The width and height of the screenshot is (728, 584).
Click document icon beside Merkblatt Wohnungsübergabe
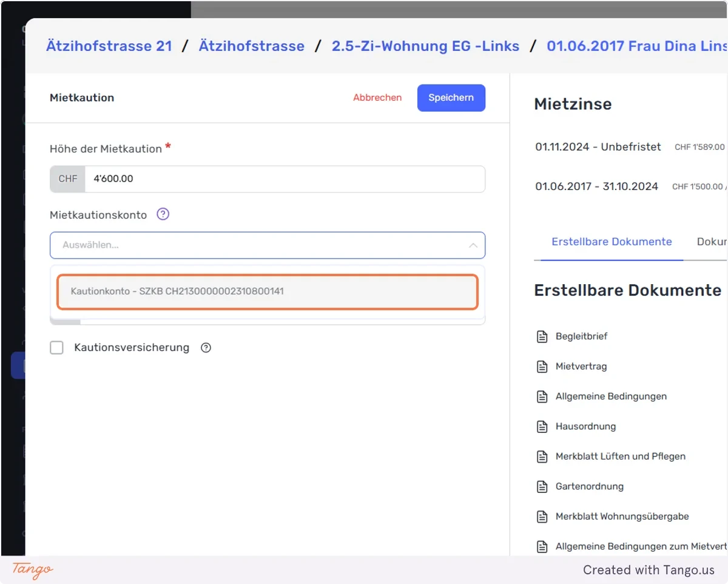[542, 517]
